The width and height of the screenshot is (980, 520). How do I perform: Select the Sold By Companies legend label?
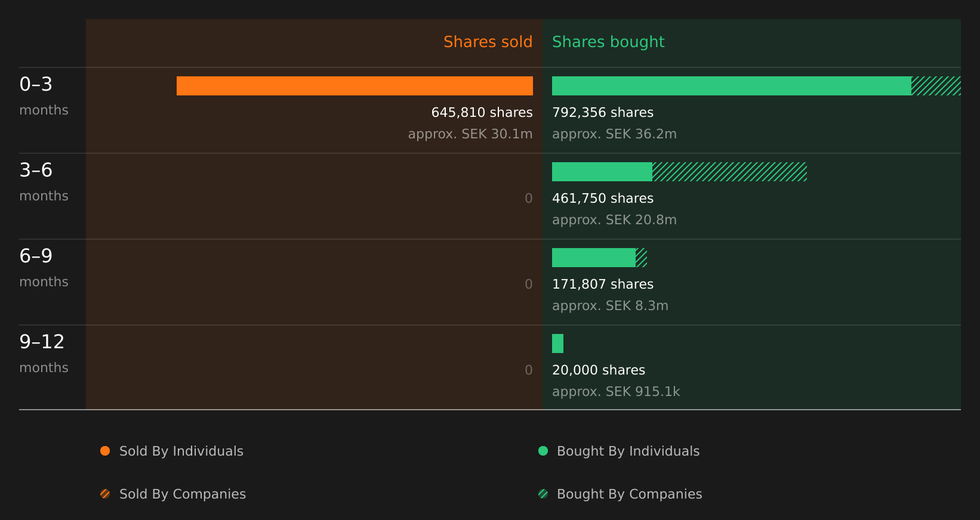pos(183,494)
